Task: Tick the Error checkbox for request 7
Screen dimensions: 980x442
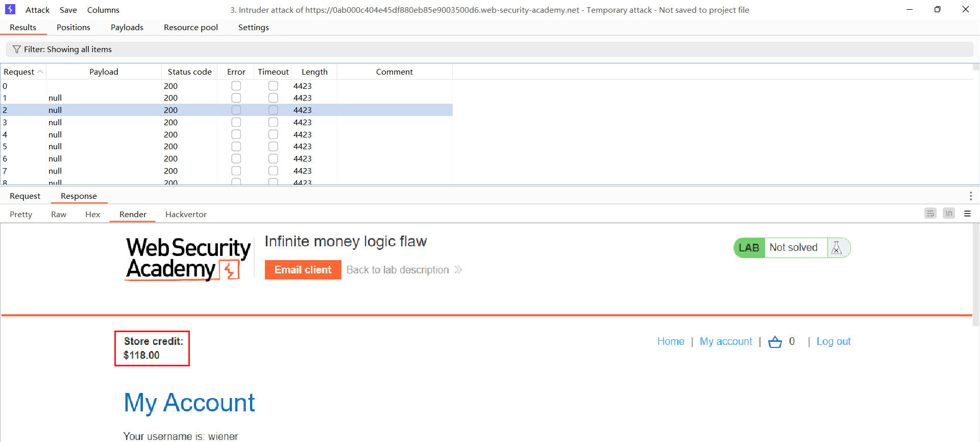Action: pyautogui.click(x=236, y=171)
